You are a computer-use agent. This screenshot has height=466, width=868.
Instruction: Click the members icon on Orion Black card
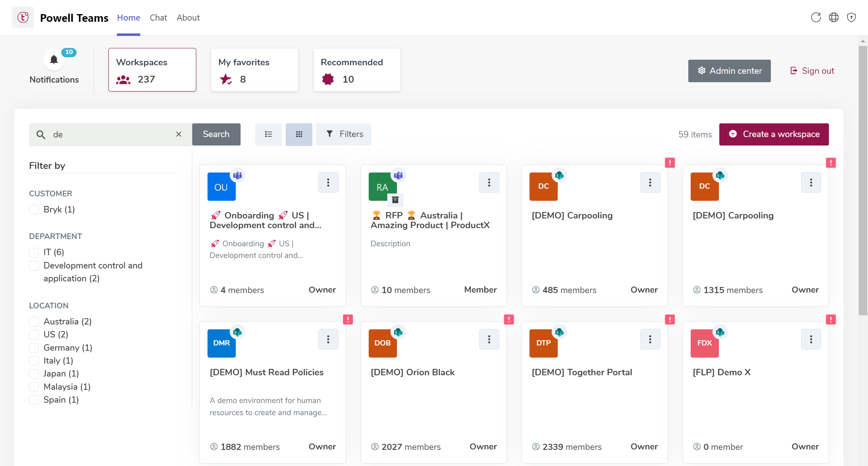tap(375, 447)
